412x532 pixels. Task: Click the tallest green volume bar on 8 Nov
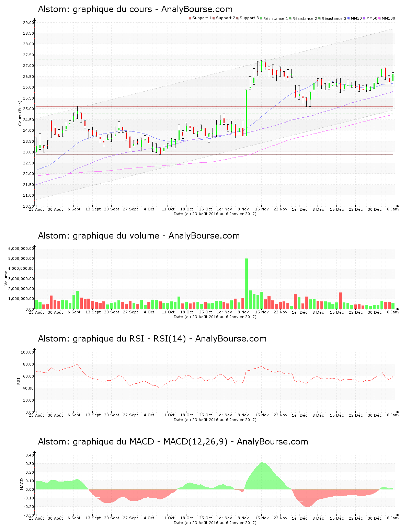coord(247,284)
